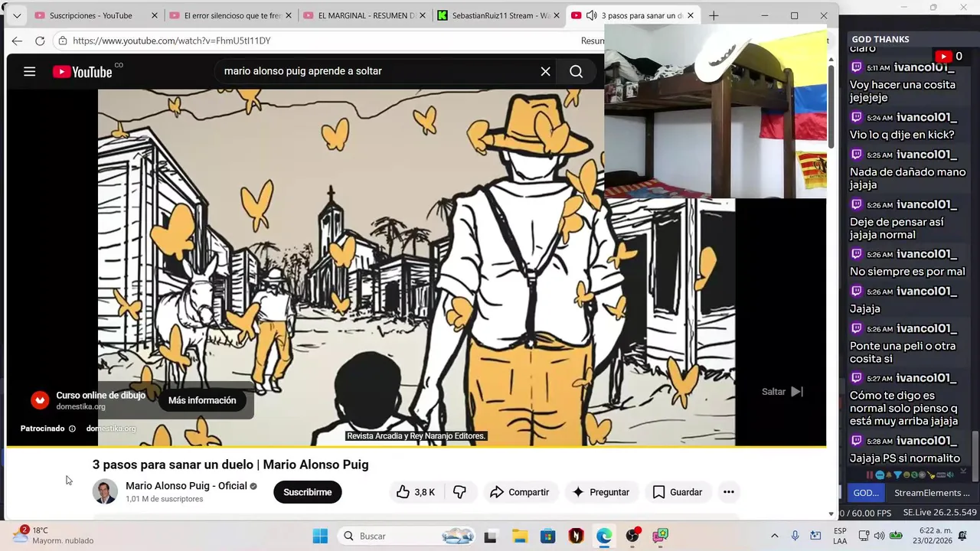Close the 3 pasos para sanar tab
The height and width of the screenshot is (551, 980).
coord(691,15)
